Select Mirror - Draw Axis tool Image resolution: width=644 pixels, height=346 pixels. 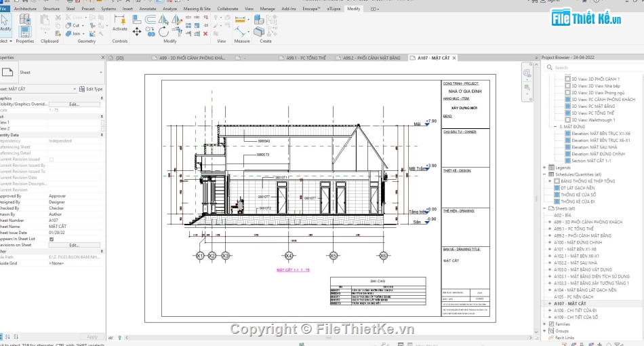coord(177,19)
